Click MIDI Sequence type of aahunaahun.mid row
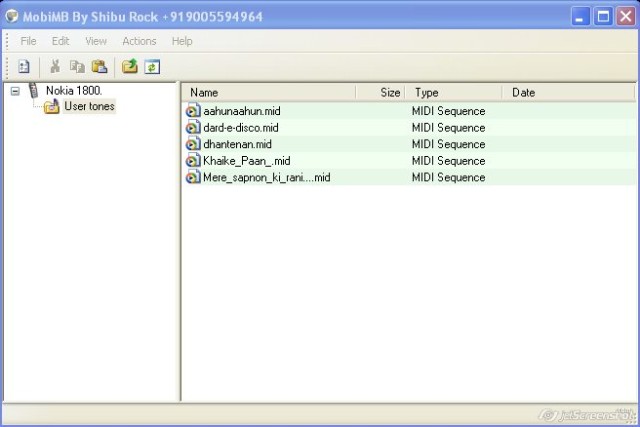 pyautogui.click(x=448, y=111)
